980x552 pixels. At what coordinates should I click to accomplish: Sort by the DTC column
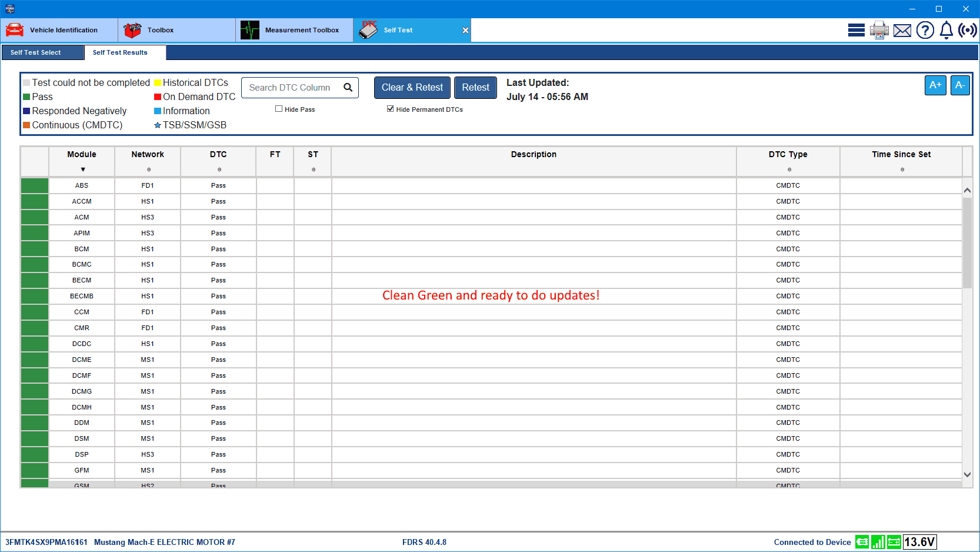pyautogui.click(x=219, y=169)
